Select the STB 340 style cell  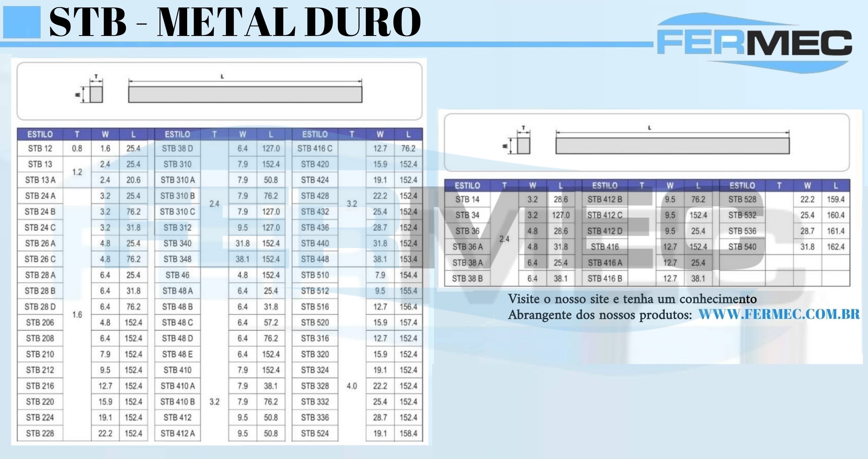pos(178,244)
